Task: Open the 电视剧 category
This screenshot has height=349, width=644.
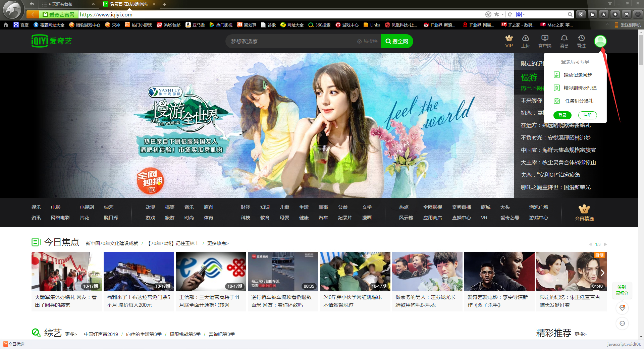Action: point(87,207)
